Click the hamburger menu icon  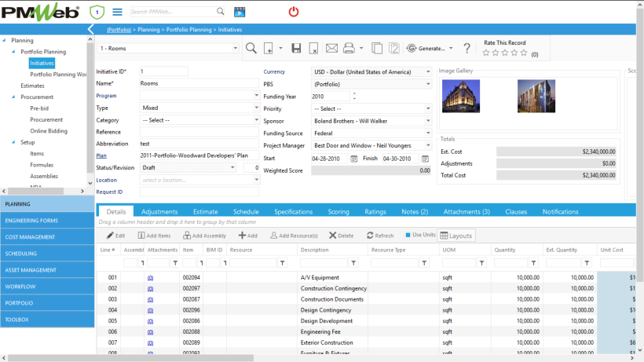pos(117,12)
